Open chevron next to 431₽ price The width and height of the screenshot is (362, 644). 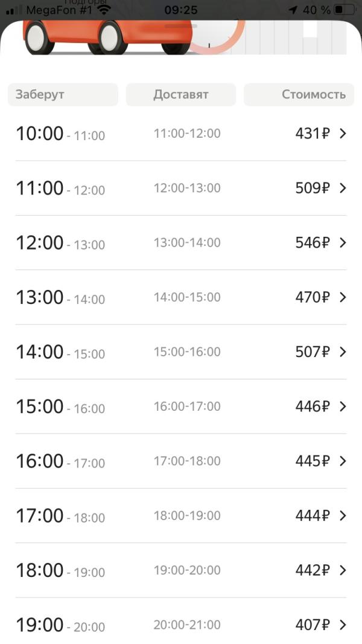[343, 133]
